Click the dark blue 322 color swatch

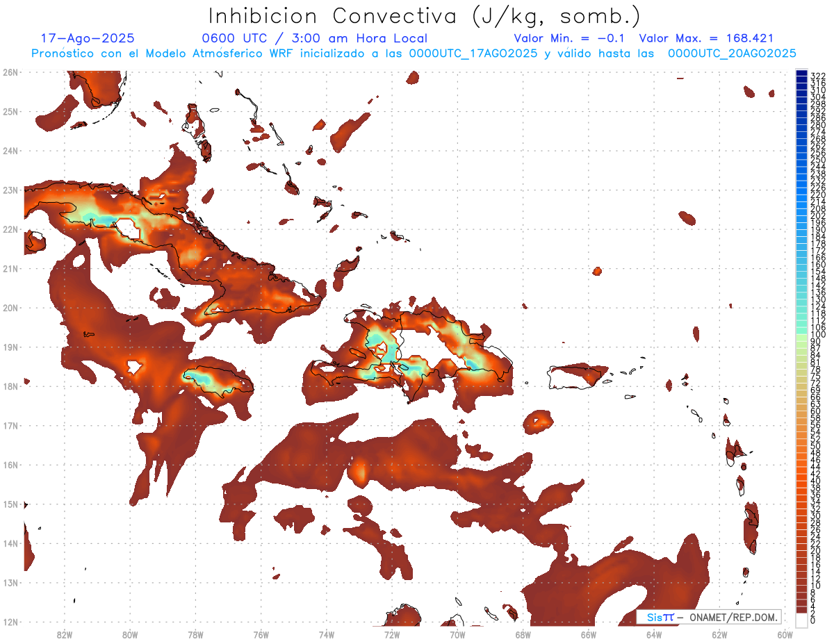pyautogui.click(x=801, y=73)
